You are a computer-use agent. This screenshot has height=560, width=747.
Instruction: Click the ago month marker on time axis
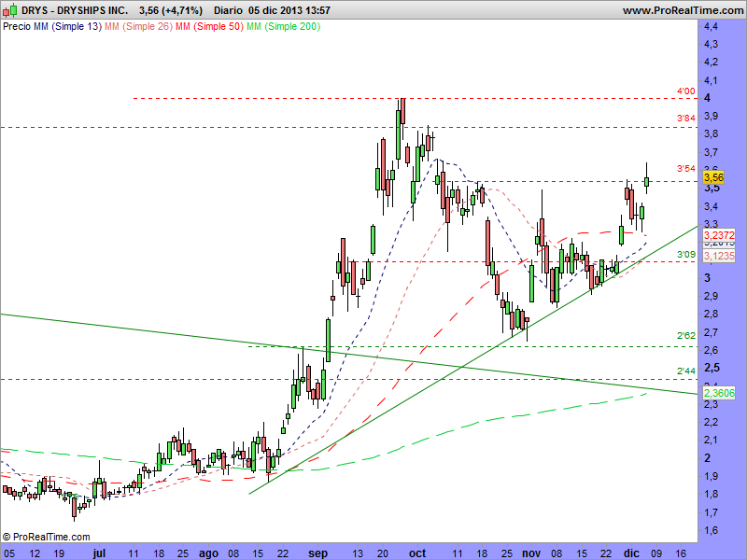coord(208,553)
